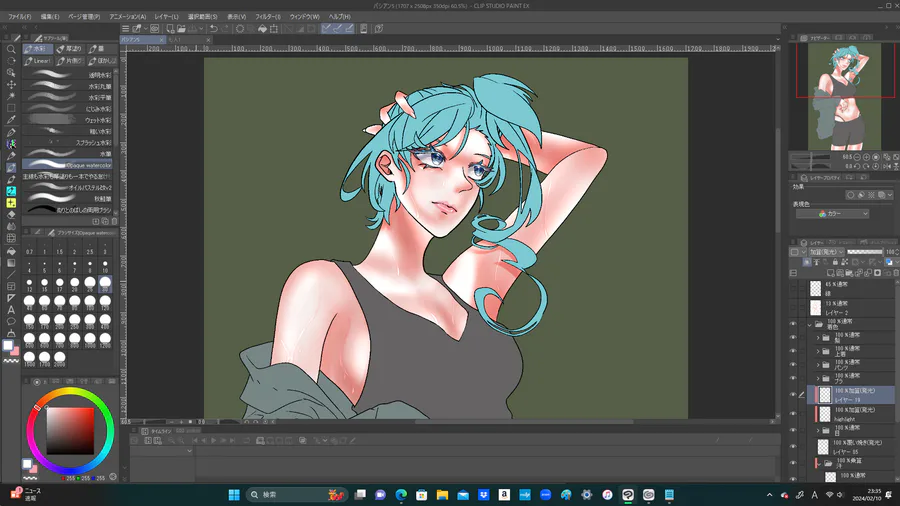Screen dimensions: 900x506
Task: Click the color square in color wheel
Action: [x=70, y=431]
